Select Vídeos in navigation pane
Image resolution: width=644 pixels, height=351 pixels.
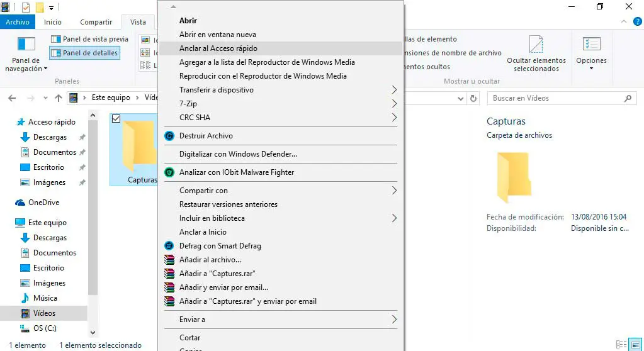coord(44,313)
